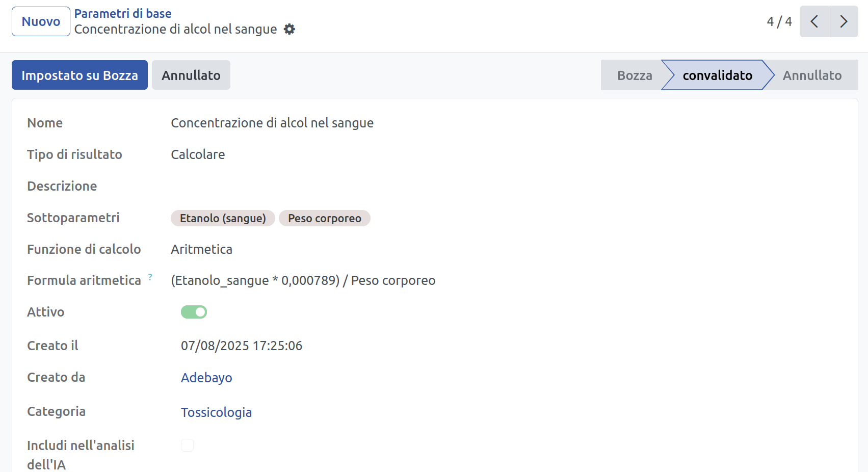This screenshot has width=868, height=472.
Task: Enable Includi nell'analisi dell'IA checkbox
Action: pyautogui.click(x=188, y=445)
